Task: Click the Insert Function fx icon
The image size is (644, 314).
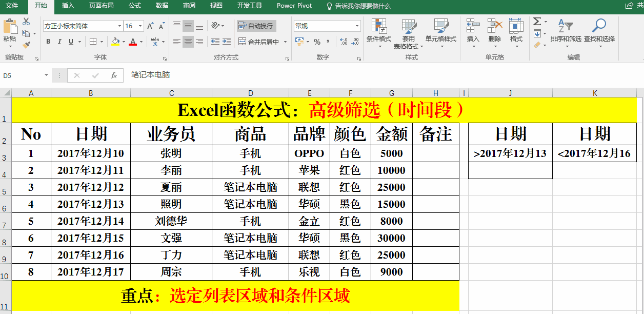Action: pos(114,75)
